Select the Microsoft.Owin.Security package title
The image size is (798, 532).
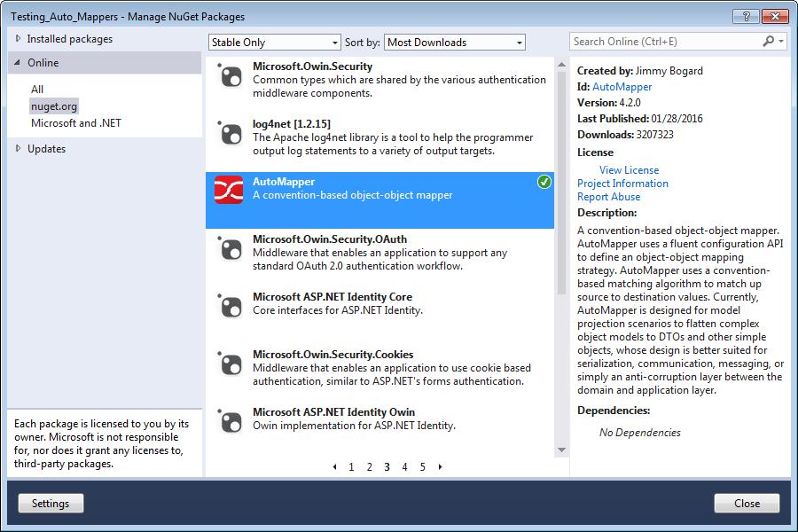(312, 66)
